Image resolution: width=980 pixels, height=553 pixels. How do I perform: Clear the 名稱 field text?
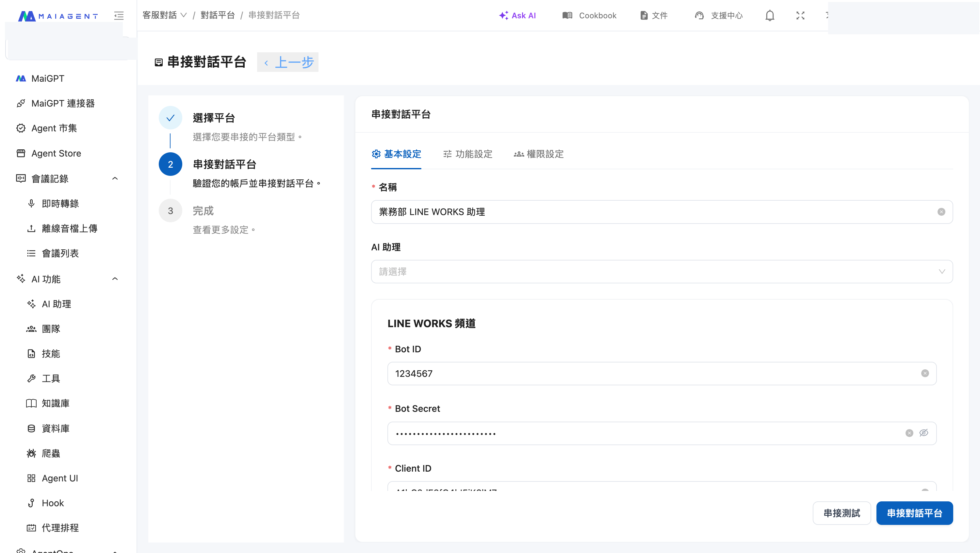click(x=941, y=211)
